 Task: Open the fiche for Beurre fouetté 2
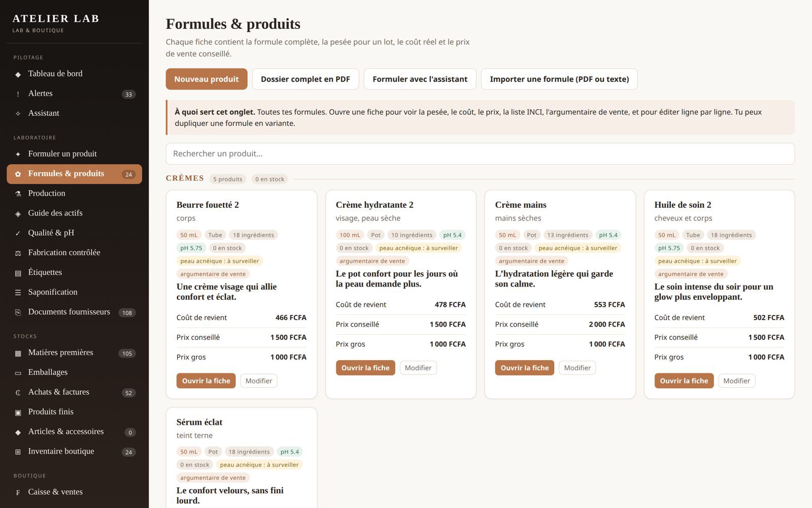click(x=206, y=381)
